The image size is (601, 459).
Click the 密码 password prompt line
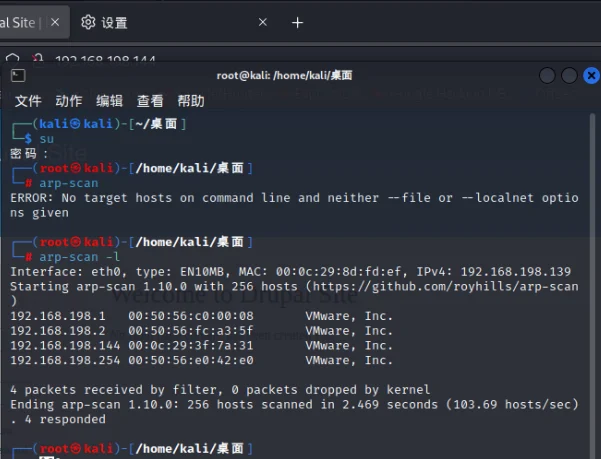pyautogui.click(x=29, y=154)
